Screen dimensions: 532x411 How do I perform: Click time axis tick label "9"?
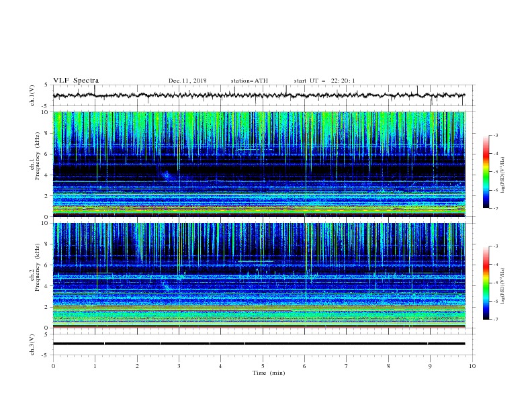430,366
